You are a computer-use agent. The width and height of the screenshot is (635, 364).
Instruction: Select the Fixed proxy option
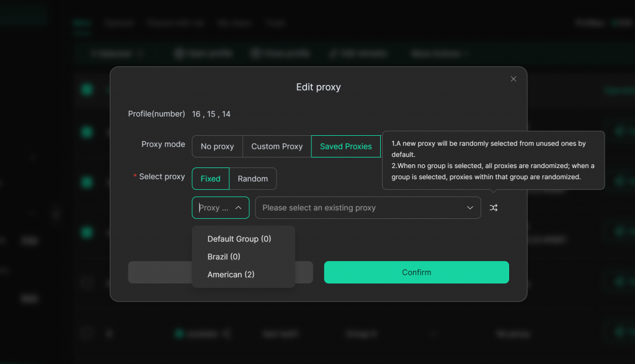tap(210, 179)
